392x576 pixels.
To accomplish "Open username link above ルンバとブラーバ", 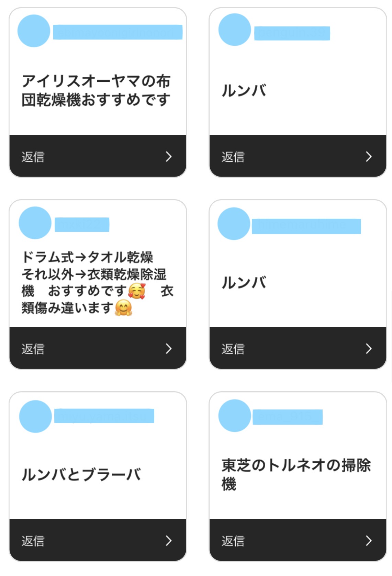I will pyautogui.click(x=104, y=416).
